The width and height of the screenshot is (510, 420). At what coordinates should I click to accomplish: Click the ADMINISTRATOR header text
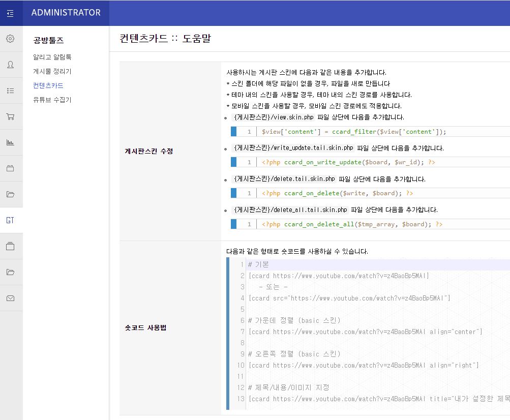tap(65, 13)
